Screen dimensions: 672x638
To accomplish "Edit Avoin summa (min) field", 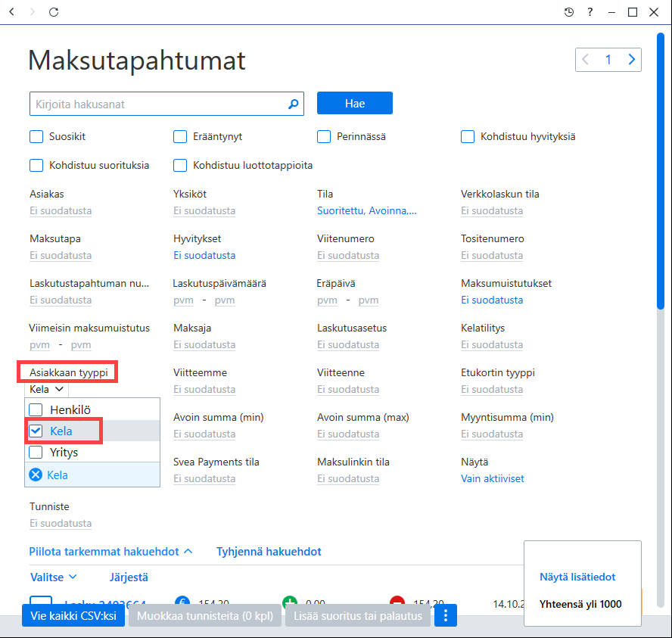I will (x=204, y=434).
